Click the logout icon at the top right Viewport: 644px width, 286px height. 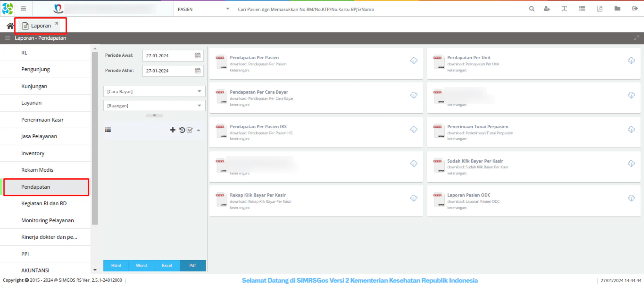click(x=635, y=9)
